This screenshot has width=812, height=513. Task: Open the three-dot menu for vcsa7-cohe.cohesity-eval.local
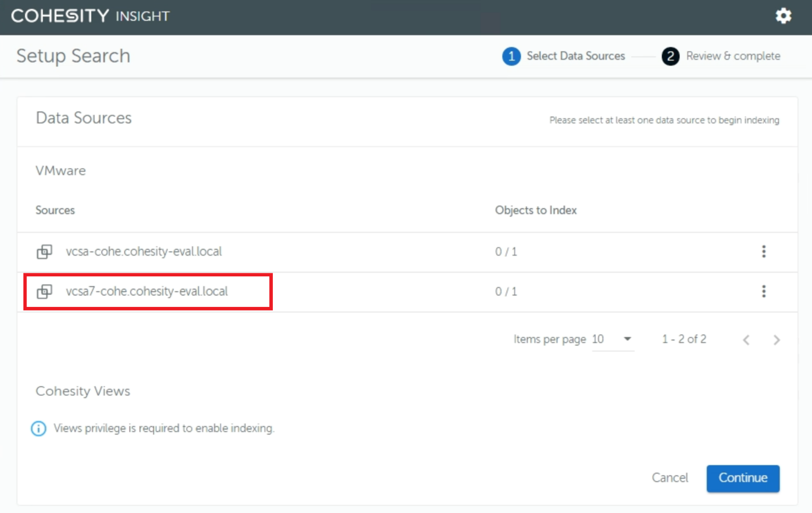point(764,291)
